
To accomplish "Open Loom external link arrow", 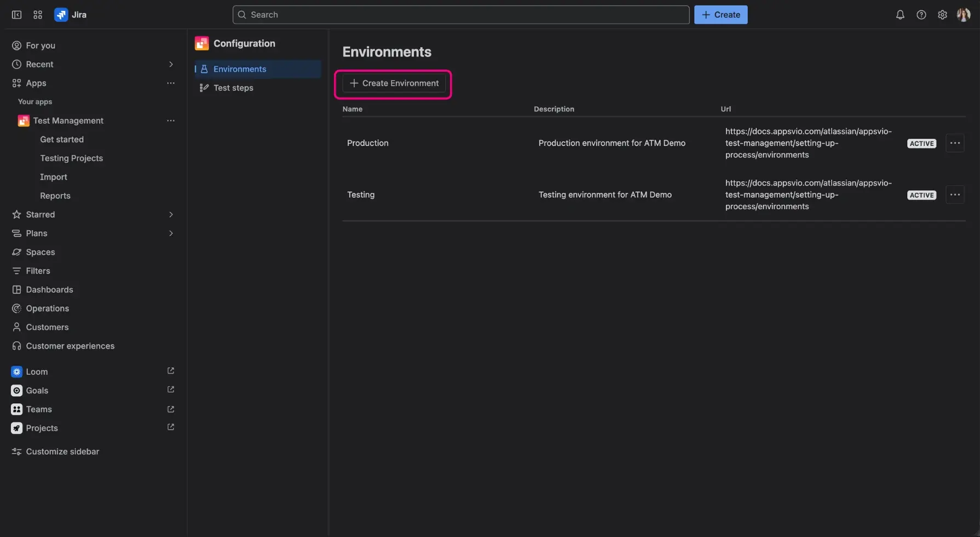I will [171, 371].
